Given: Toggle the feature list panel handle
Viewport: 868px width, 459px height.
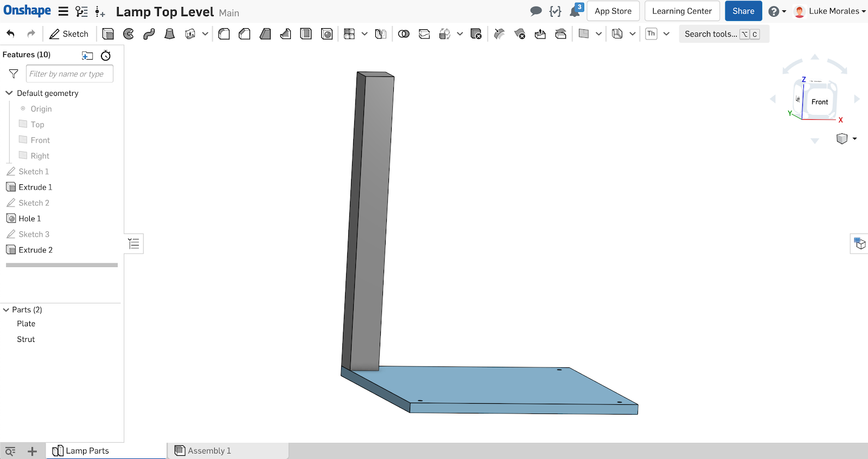Looking at the screenshot, I should [134, 243].
